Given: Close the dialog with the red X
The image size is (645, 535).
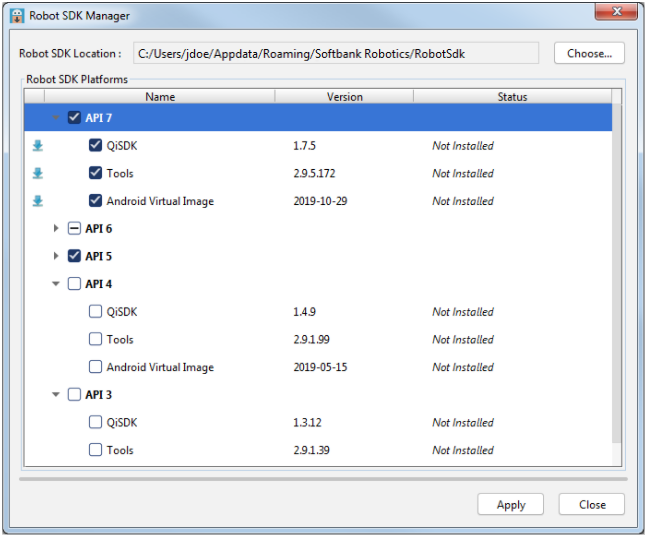Looking at the screenshot, I should (x=616, y=12).
